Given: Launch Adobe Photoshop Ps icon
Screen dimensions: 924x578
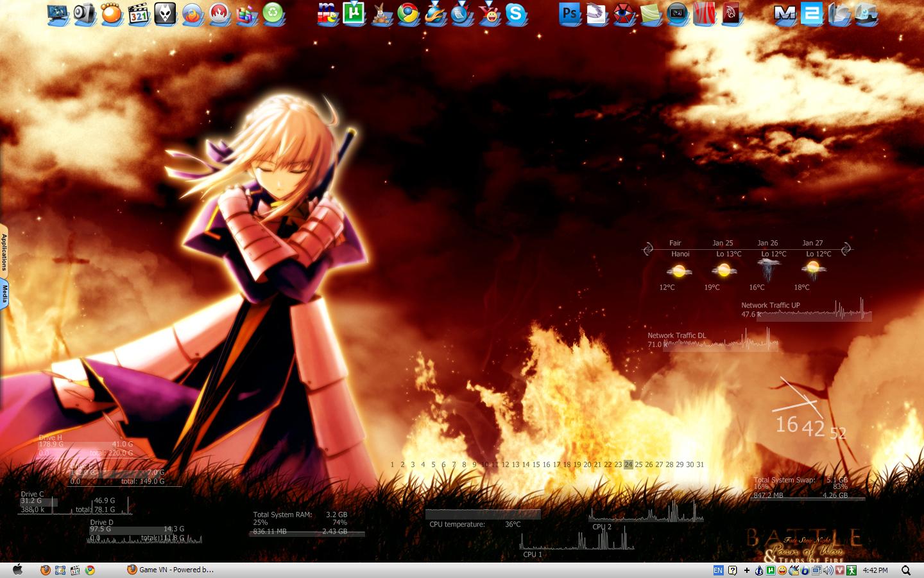Looking at the screenshot, I should pyautogui.click(x=570, y=13).
